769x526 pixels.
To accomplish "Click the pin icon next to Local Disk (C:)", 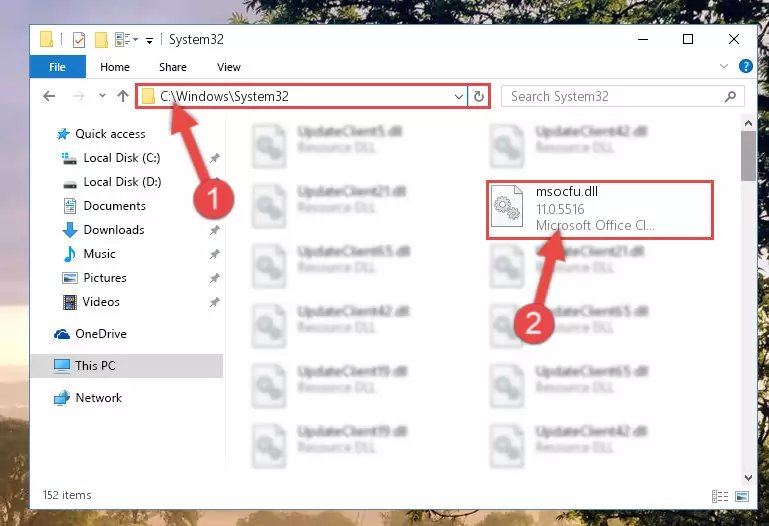I will click(214, 158).
